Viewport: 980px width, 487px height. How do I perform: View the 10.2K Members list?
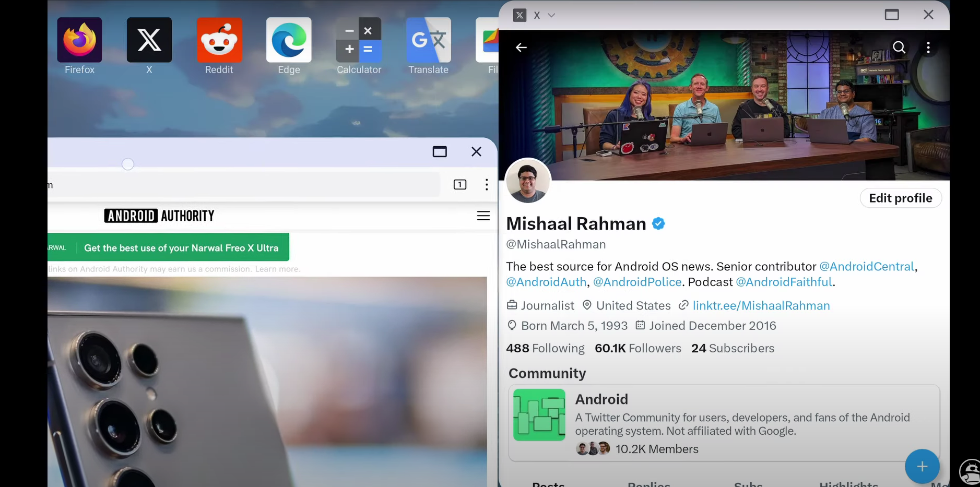click(657, 449)
